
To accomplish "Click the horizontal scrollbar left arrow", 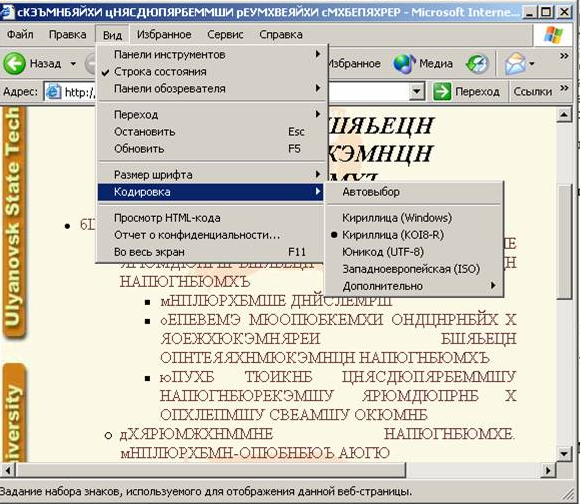I will pyautogui.click(x=7, y=470).
